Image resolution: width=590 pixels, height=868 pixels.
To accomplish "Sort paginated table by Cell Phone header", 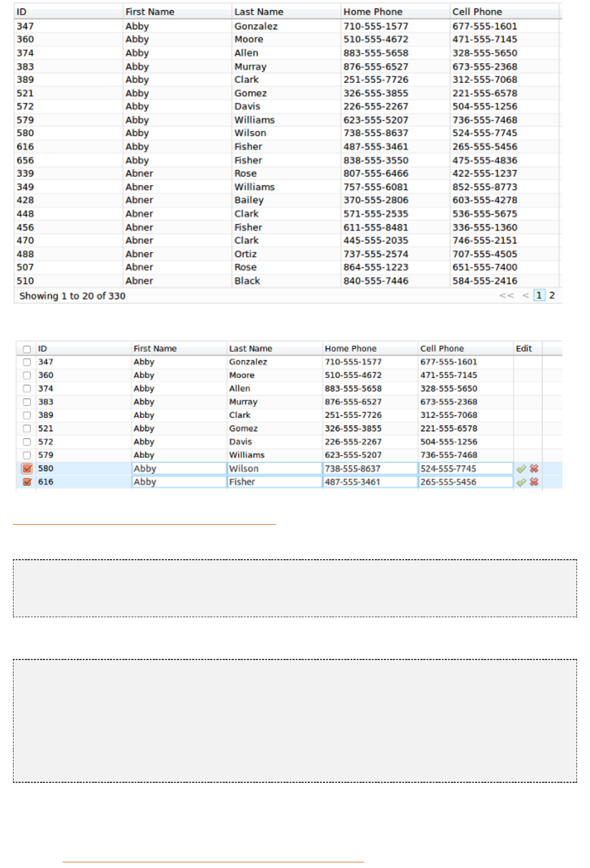I will point(504,12).
